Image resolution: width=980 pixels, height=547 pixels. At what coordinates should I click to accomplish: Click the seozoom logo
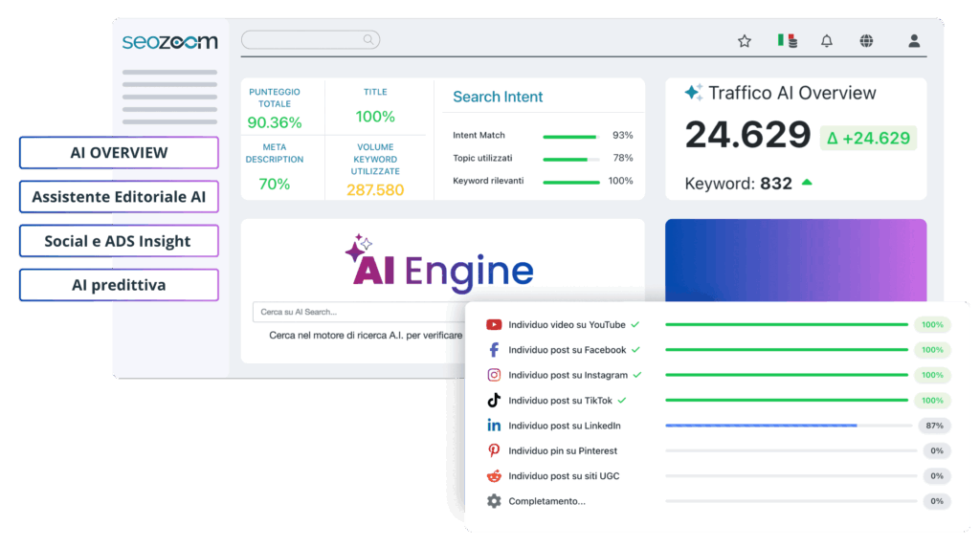[170, 42]
